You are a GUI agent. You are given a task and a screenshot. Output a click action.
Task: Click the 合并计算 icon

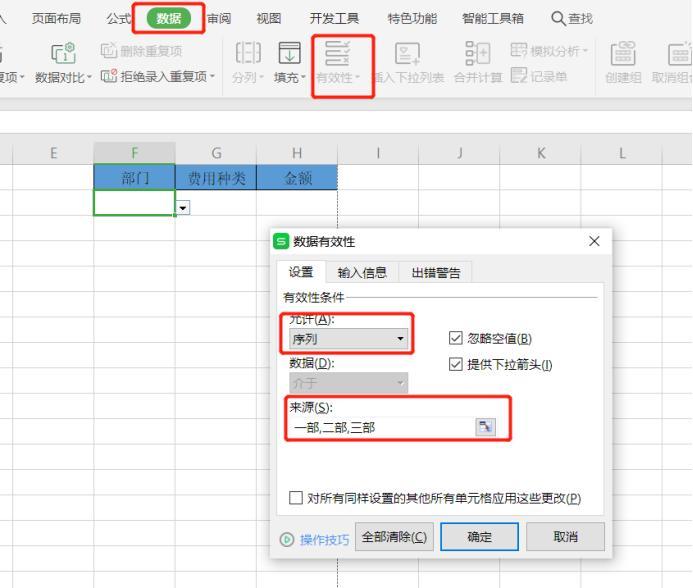point(478,53)
